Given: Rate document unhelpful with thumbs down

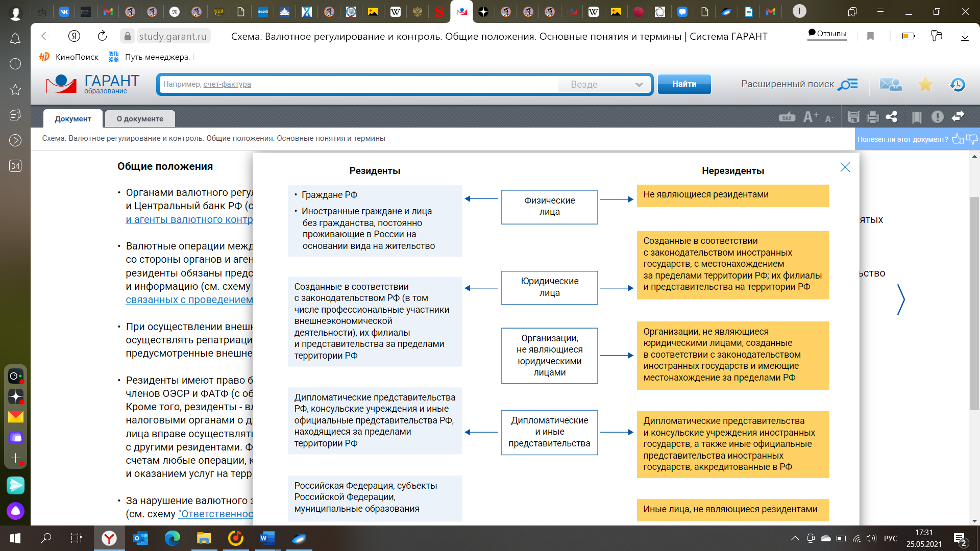Looking at the screenshot, I should pyautogui.click(x=972, y=139).
